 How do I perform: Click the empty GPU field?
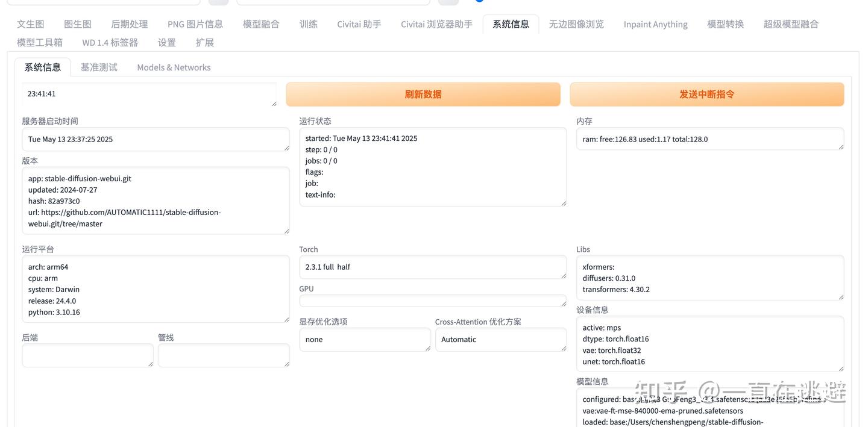(x=433, y=301)
